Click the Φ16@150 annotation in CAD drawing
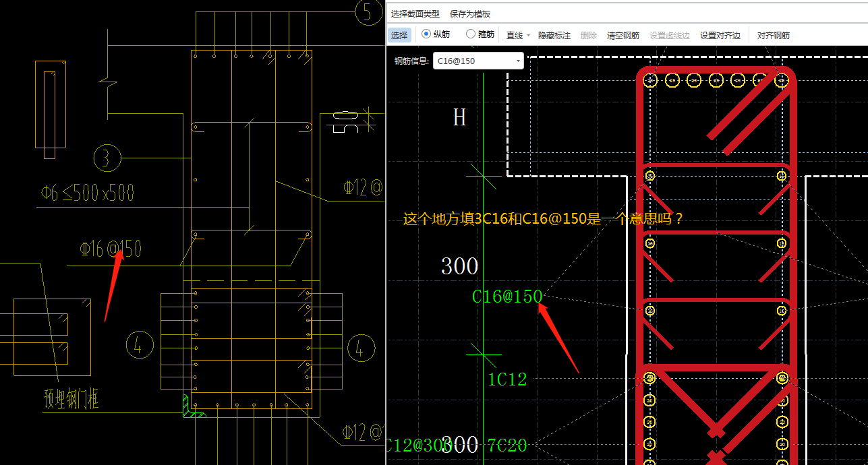 (x=111, y=248)
